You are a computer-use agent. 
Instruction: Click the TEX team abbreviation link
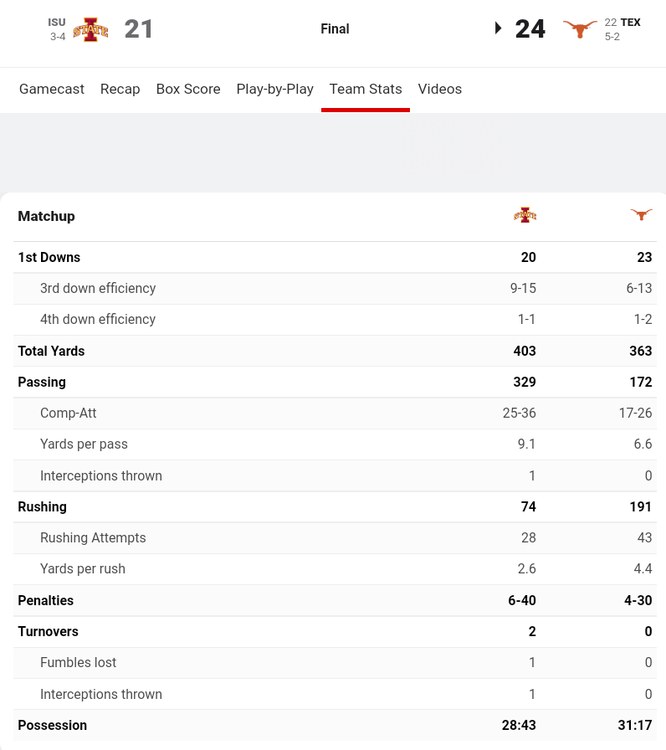[x=630, y=22]
